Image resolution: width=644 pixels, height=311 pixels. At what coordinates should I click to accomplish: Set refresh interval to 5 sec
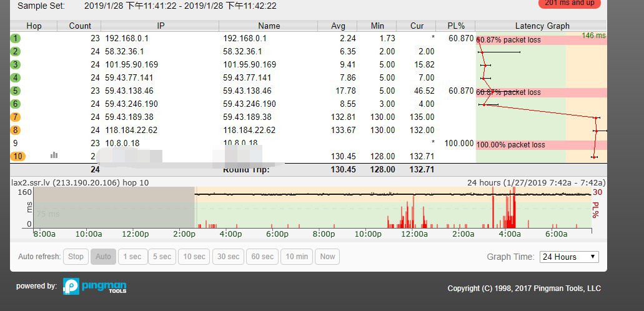tap(161, 257)
